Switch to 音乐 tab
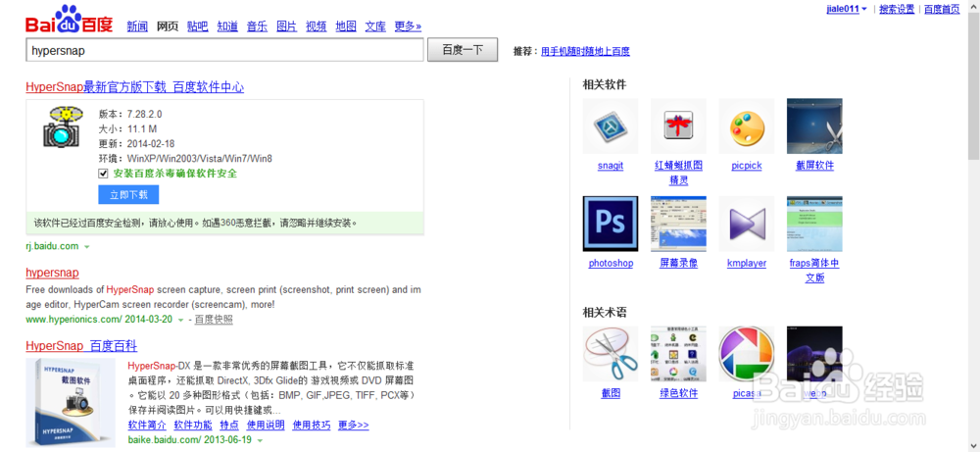This screenshot has height=452, width=980. [257, 26]
